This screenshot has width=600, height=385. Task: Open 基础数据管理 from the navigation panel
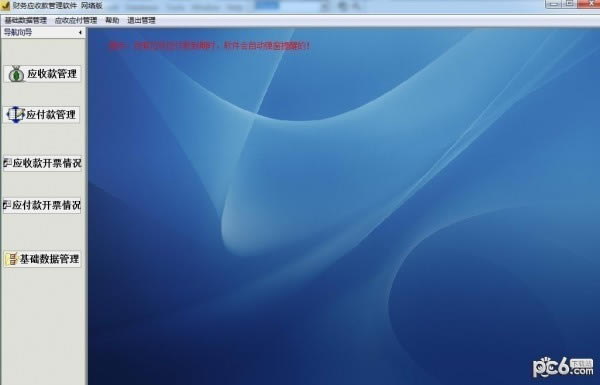42,259
